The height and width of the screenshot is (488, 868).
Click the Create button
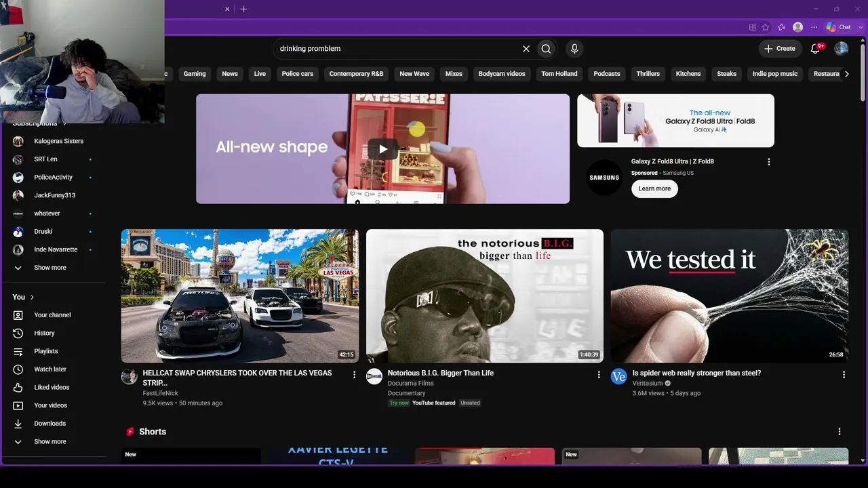point(780,49)
